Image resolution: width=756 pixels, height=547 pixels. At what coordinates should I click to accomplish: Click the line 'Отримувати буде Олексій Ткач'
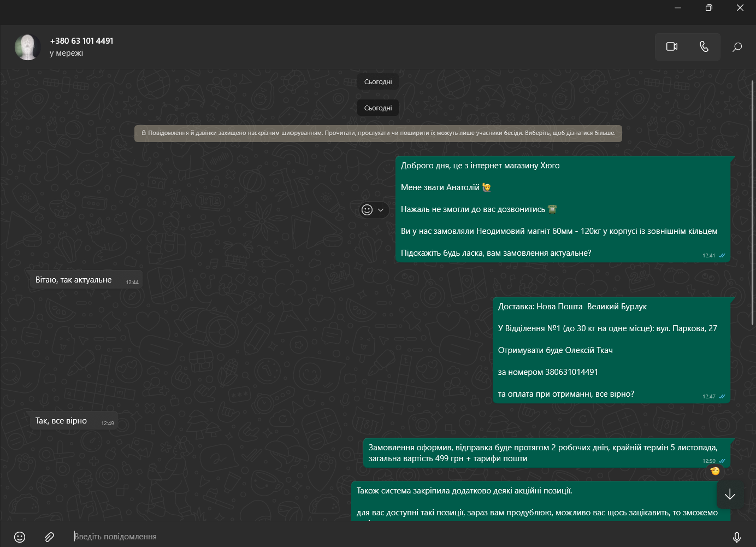pos(555,350)
